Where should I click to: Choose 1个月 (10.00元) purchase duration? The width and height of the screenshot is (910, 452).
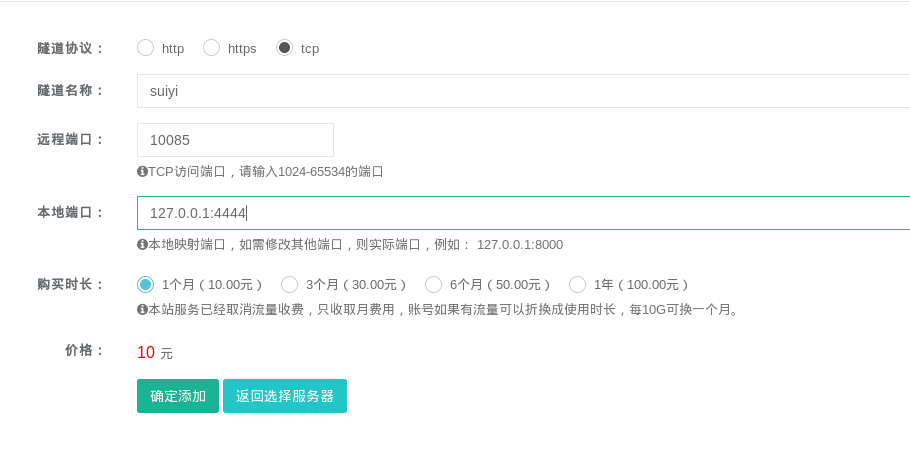146,285
